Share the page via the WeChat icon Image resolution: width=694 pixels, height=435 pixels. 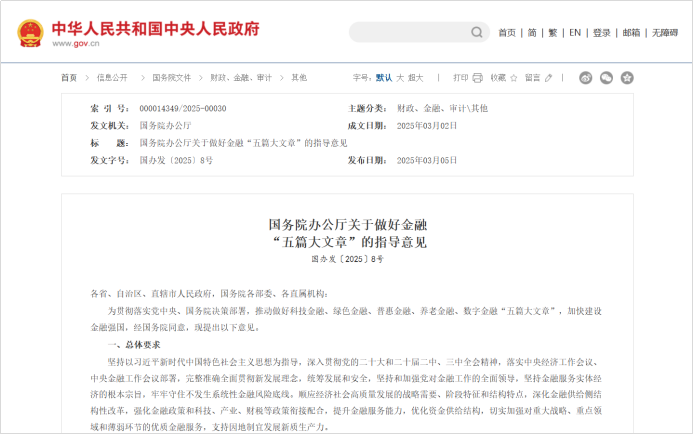click(x=606, y=78)
